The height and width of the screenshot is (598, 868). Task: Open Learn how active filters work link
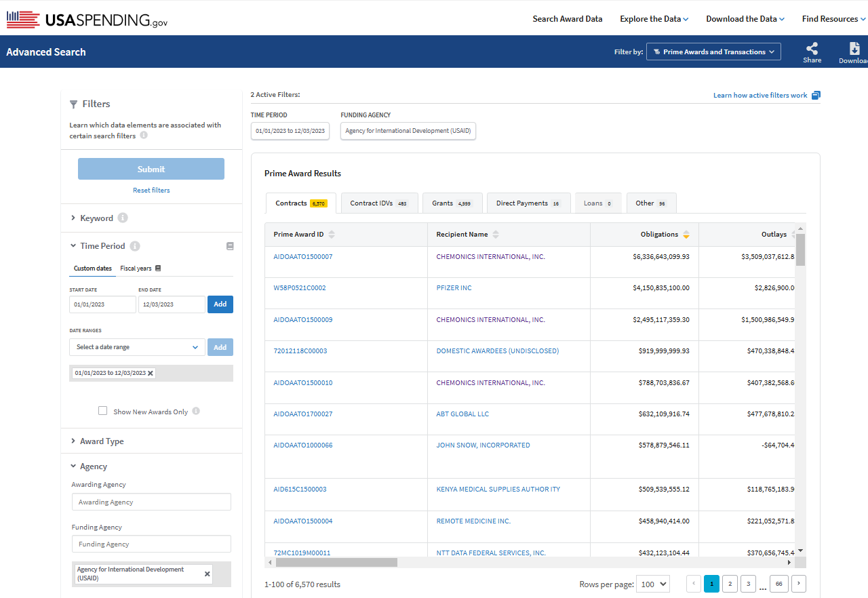coord(760,96)
